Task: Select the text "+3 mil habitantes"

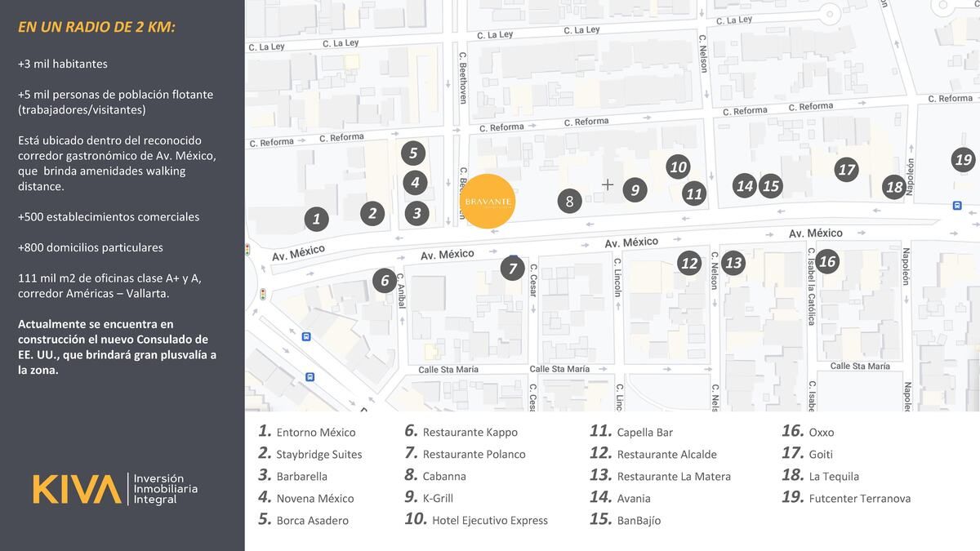Action: pos(63,64)
